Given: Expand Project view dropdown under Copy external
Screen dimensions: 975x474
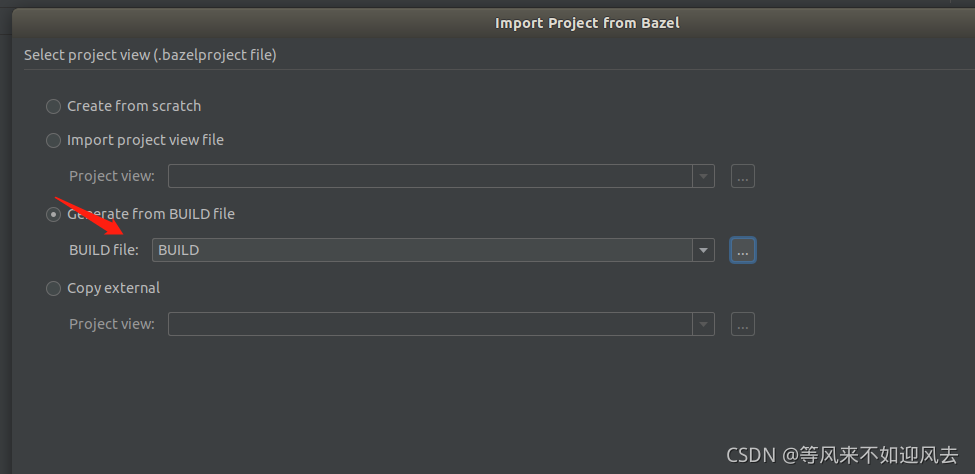Looking at the screenshot, I should [703, 324].
